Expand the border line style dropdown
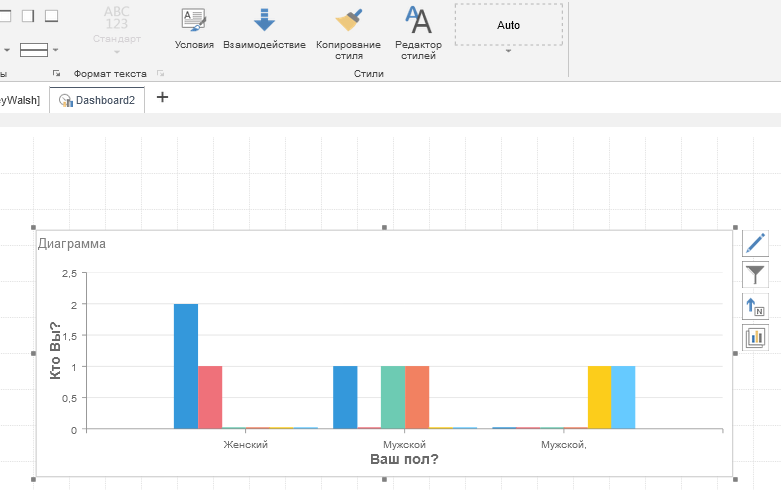 click(x=55, y=49)
